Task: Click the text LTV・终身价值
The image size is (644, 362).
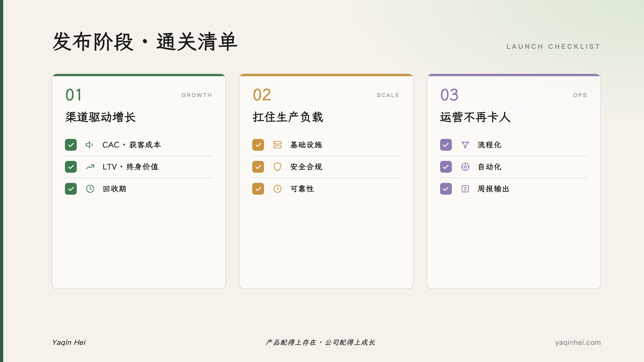Action: (x=130, y=167)
